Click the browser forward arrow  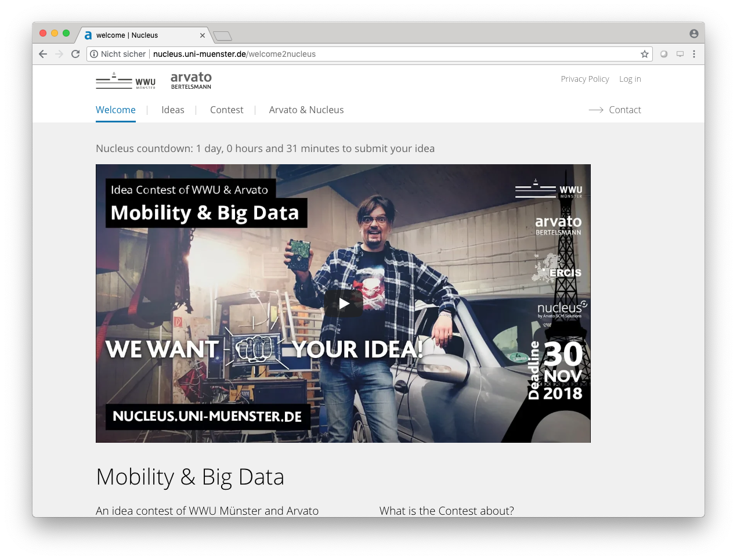point(59,54)
